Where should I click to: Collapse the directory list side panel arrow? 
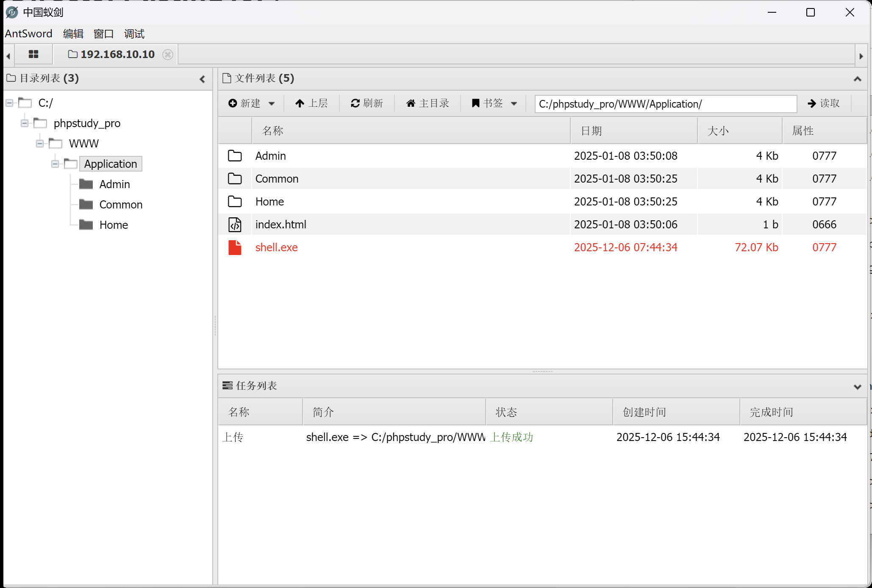click(x=202, y=79)
